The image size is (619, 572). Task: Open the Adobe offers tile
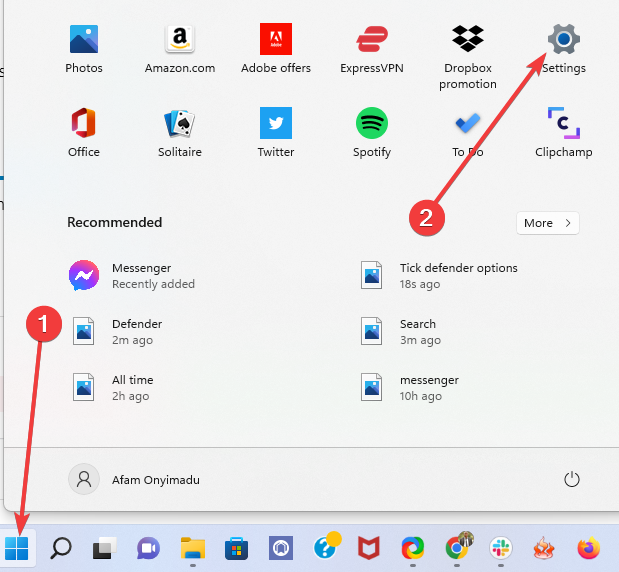(276, 49)
